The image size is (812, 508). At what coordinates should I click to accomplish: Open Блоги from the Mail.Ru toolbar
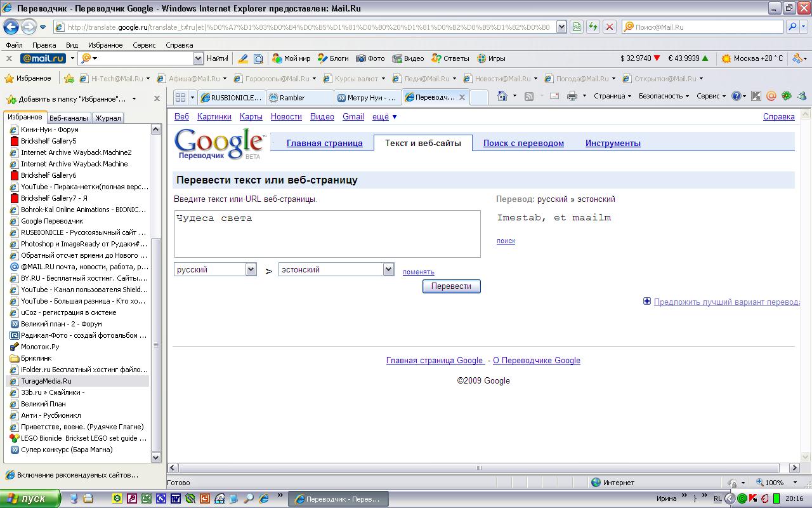point(333,58)
